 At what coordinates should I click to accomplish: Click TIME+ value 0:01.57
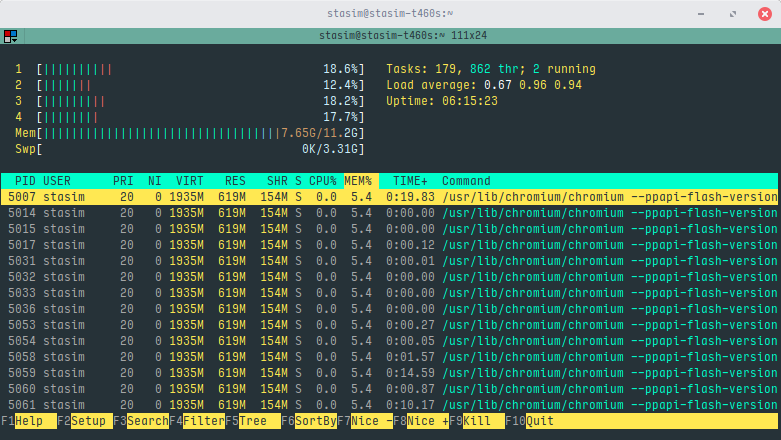[410, 357]
